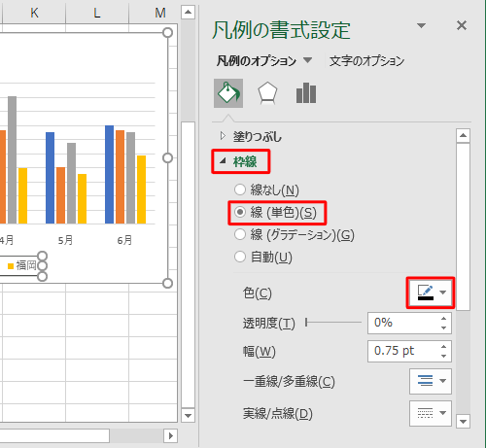Click the worksheet vertical scroll down arrow

click(188, 415)
